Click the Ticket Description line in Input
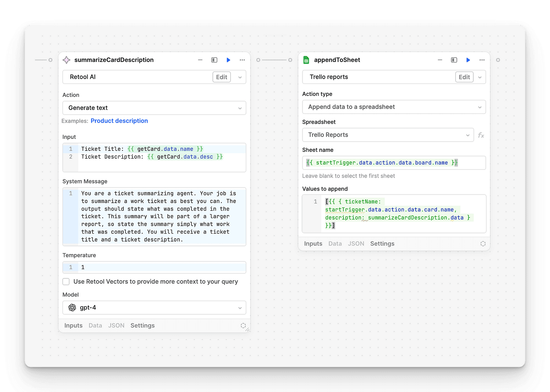The image size is (550, 392). (x=152, y=157)
